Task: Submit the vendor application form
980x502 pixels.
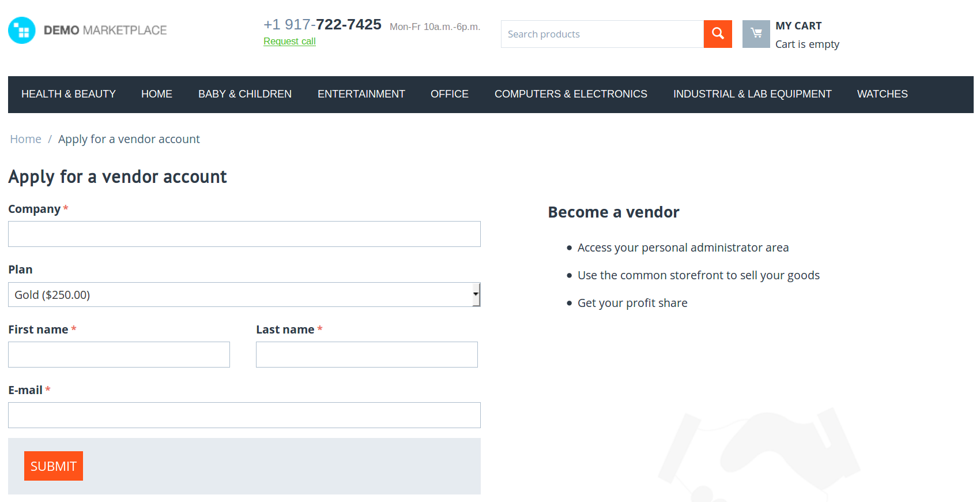Action: click(x=54, y=466)
